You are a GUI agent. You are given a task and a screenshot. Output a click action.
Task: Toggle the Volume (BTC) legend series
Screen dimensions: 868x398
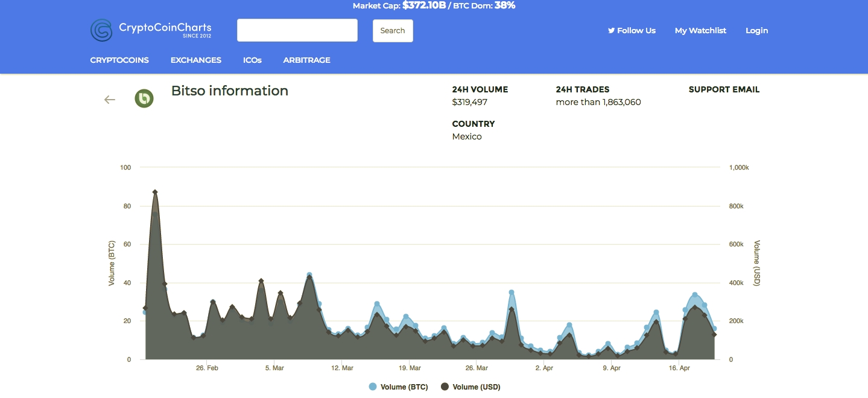tap(398, 387)
